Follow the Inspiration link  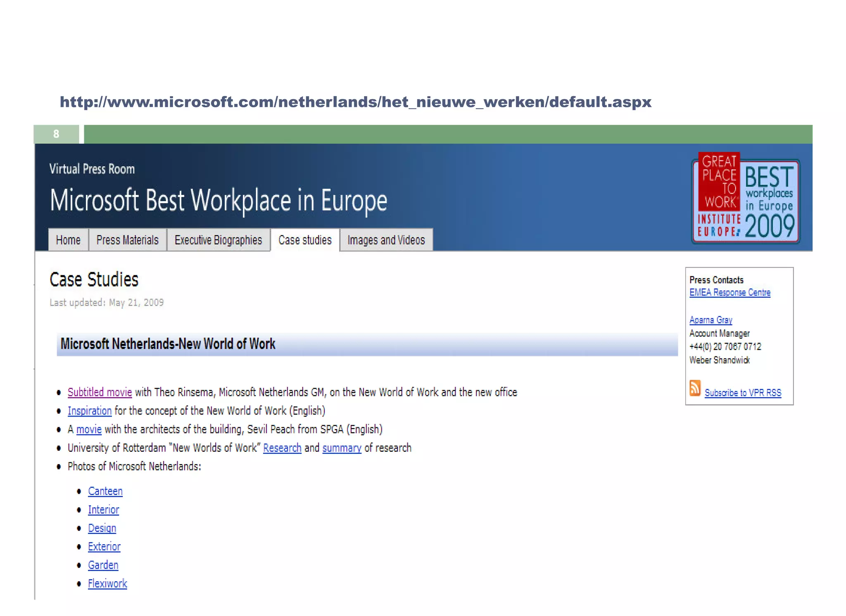pos(90,411)
